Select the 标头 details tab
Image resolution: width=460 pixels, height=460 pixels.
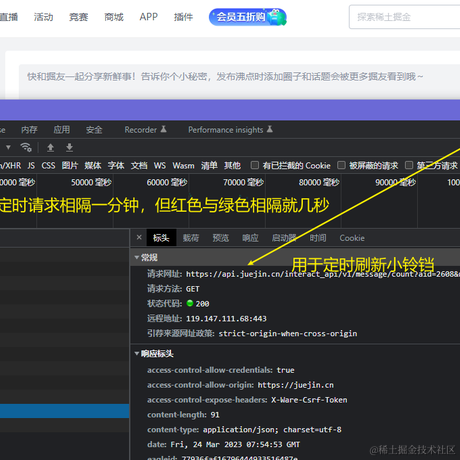coord(161,238)
